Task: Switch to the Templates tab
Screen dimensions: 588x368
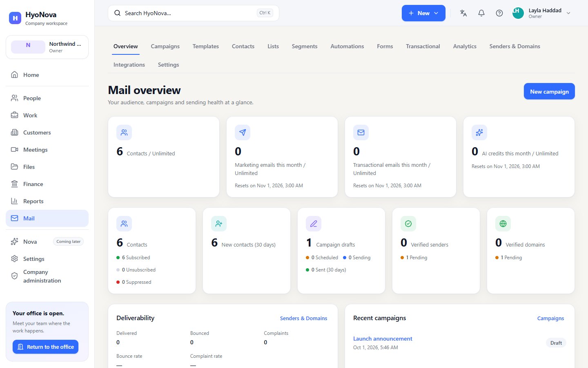Action: (x=206, y=46)
